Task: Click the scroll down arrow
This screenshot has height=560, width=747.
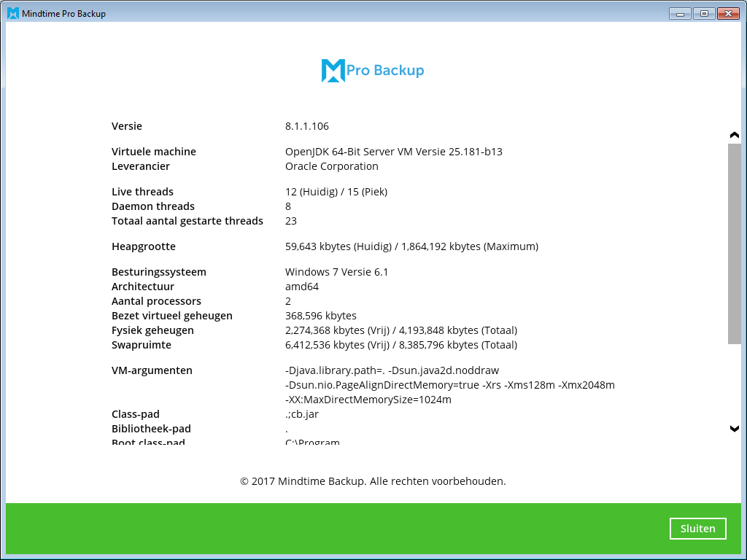Action: click(734, 429)
